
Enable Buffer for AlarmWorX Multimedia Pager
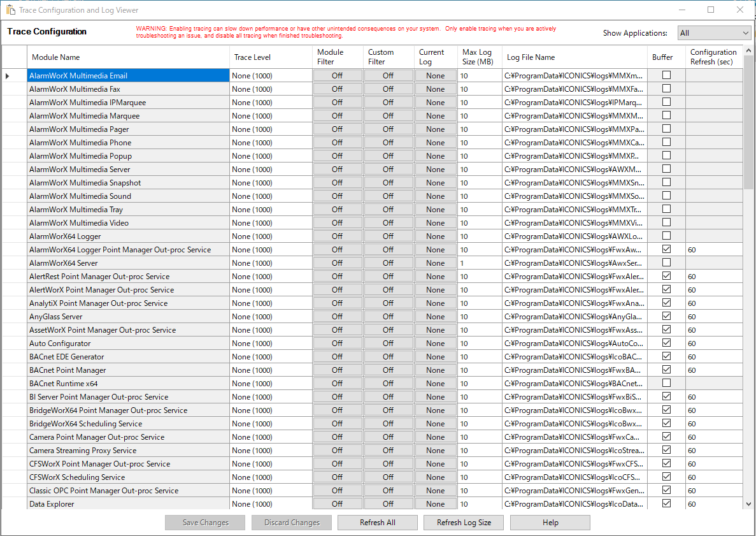(x=666, y=128)
